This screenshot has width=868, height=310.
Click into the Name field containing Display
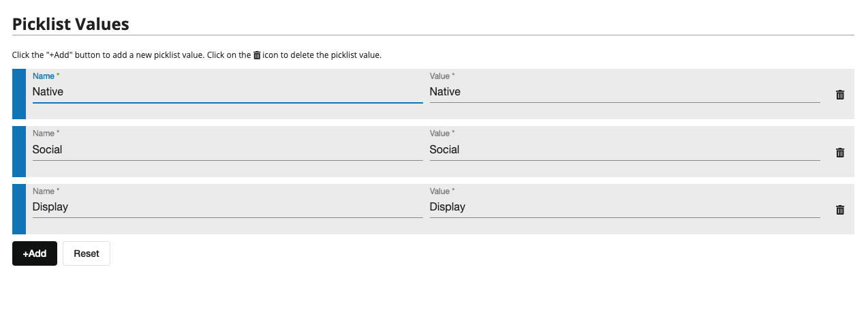[228, 207]
